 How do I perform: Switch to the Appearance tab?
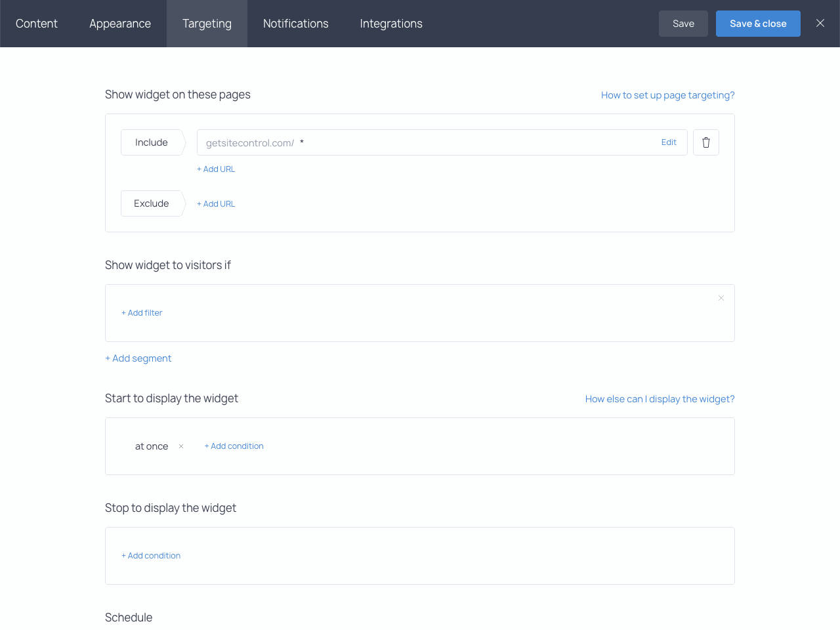pos(120,23)
